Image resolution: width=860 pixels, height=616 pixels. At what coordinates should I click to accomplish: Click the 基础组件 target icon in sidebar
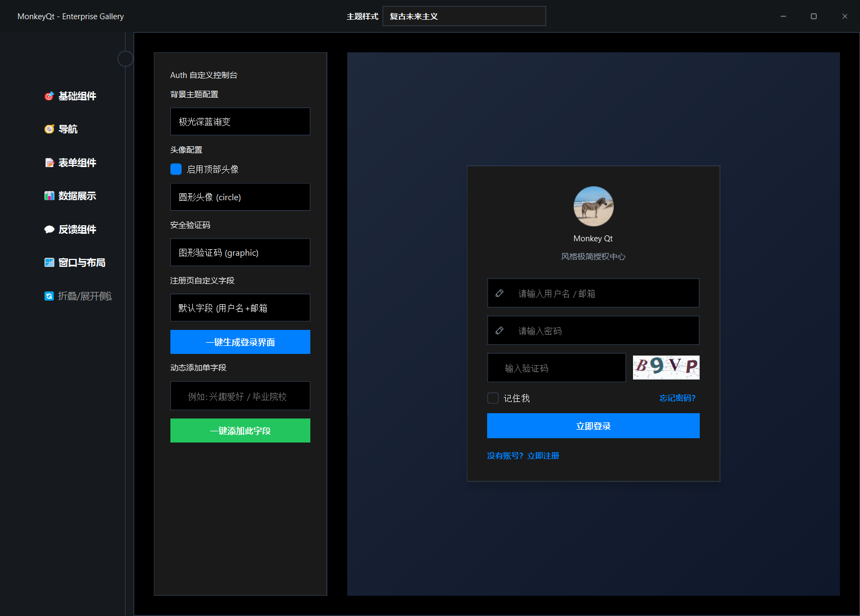(x=49, y=96)
